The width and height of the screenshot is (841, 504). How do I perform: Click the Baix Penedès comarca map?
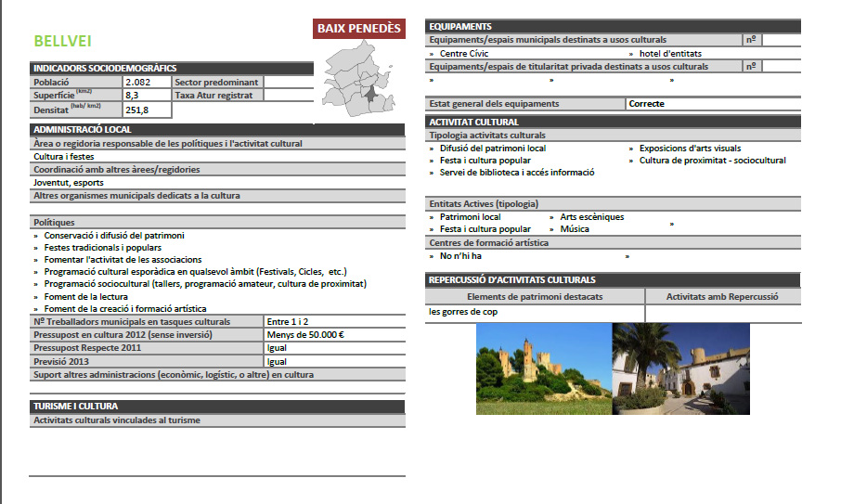coord(358,79)
